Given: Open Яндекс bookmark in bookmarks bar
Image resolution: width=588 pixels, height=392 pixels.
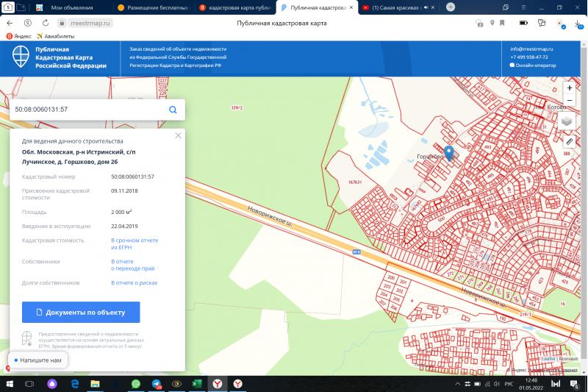Looking at the screenshot, I should click(x=19, y=36).
